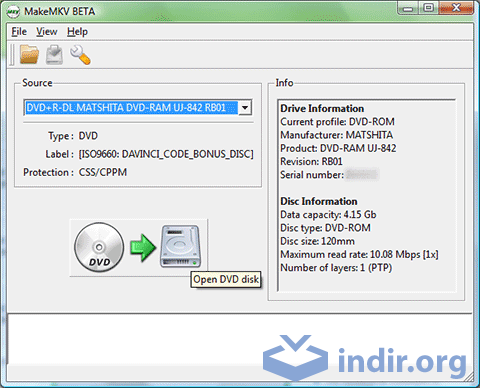Click the Type value DVD
This screenshot has height=388, width=480.
[x=88, y=136]
